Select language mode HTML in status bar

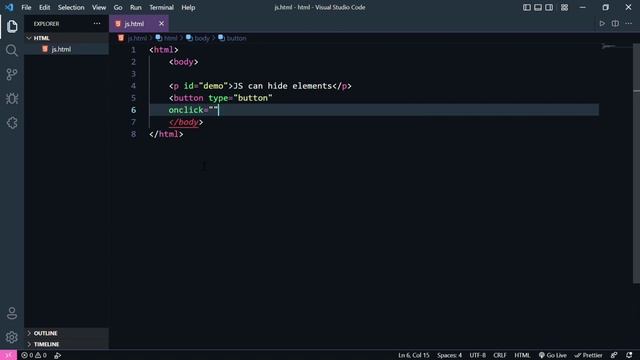tap(522, 355)
